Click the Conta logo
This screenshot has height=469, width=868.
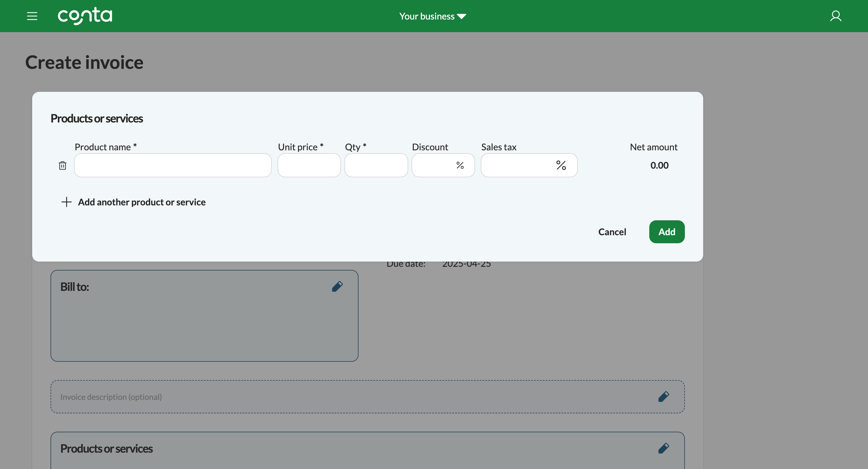(85, 16)
